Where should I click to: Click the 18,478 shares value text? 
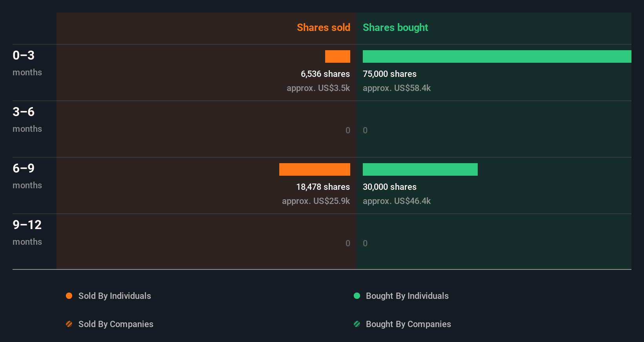point(323,187)
